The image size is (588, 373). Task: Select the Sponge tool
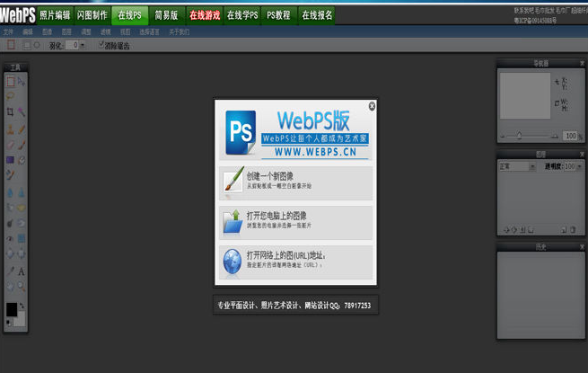(22, 208)
